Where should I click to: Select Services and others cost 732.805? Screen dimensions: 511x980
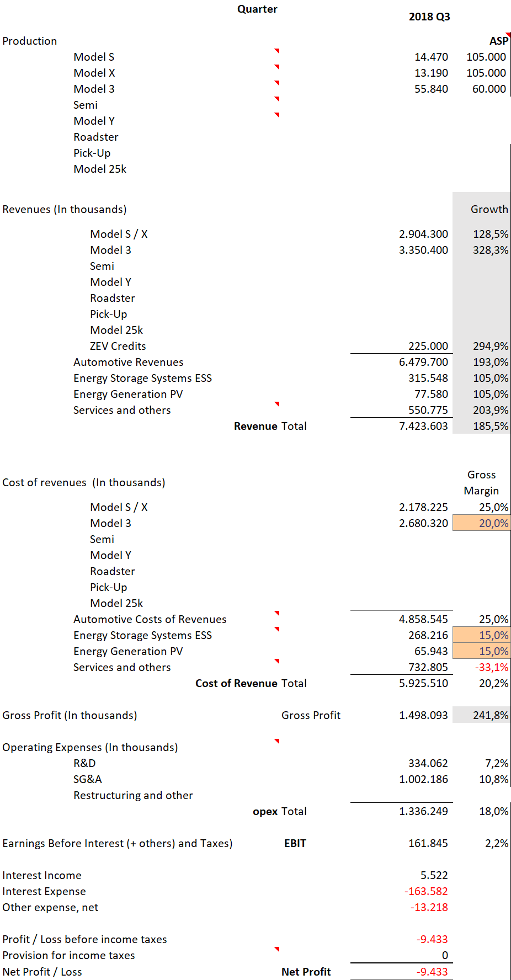click(428, 667)
